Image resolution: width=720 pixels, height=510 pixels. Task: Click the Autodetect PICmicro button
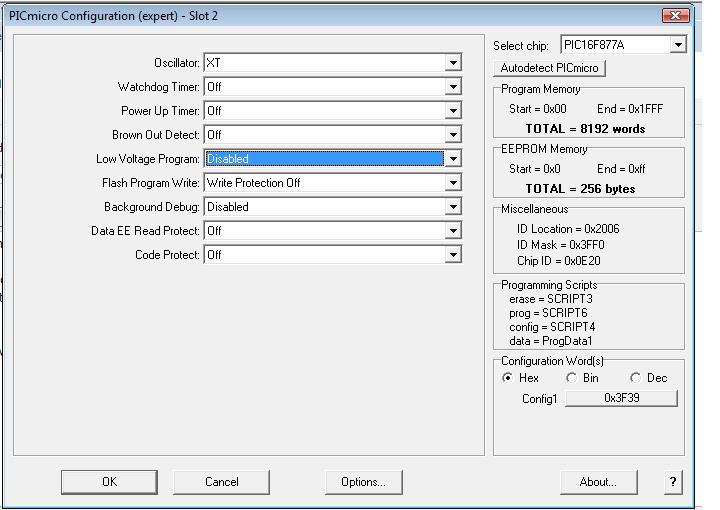550,68
